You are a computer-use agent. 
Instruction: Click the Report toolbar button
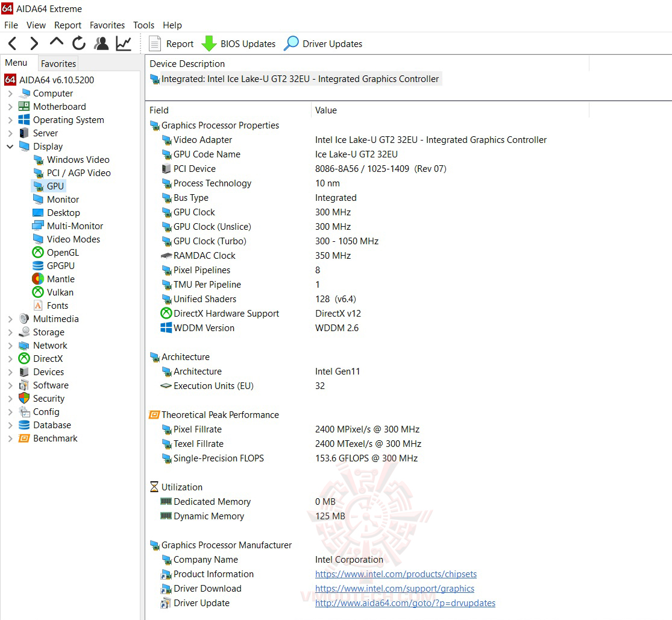[171, 44]
